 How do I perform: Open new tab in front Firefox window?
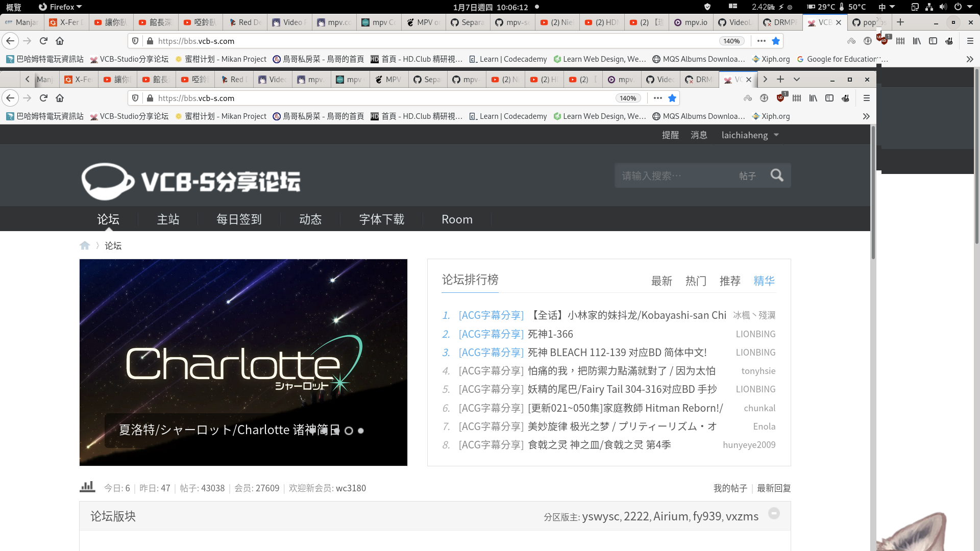click(x=780, y=79)
